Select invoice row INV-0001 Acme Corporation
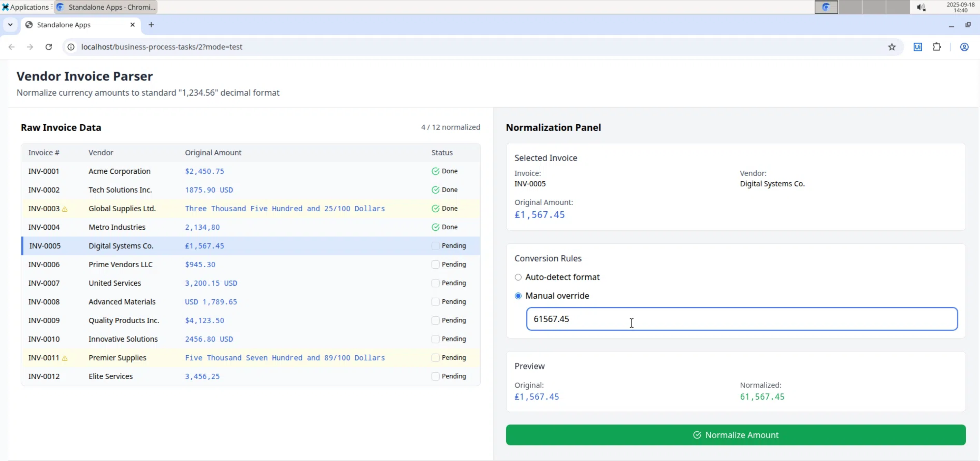Screen dimensions: 980x461 (251, 171)
